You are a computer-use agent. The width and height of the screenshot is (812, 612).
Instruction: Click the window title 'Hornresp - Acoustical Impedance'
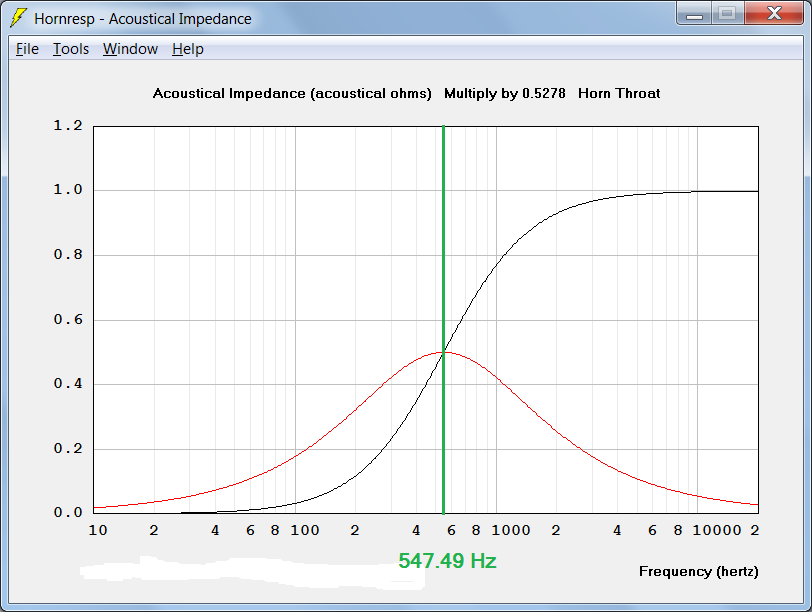tap(143, 19)
